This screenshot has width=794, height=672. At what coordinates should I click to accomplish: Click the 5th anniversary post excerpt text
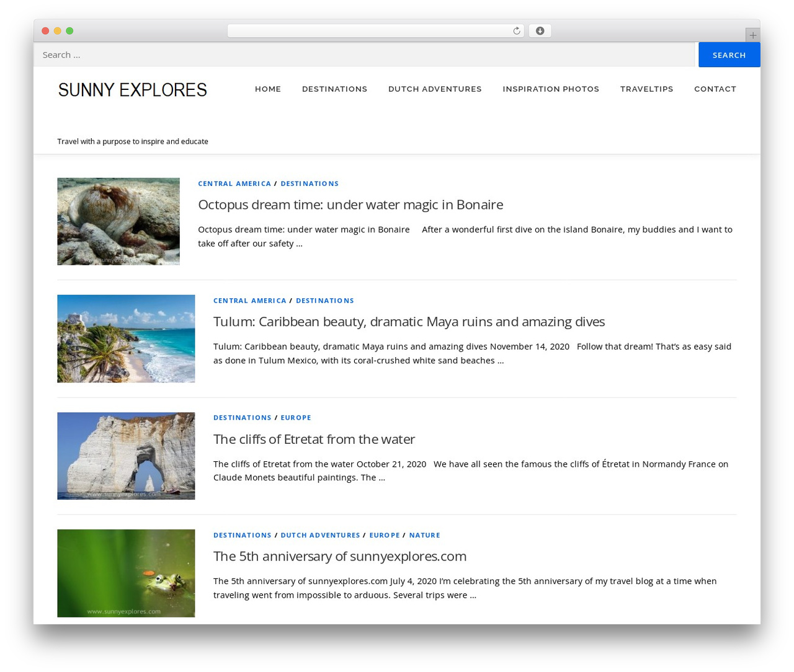point(465,588)
